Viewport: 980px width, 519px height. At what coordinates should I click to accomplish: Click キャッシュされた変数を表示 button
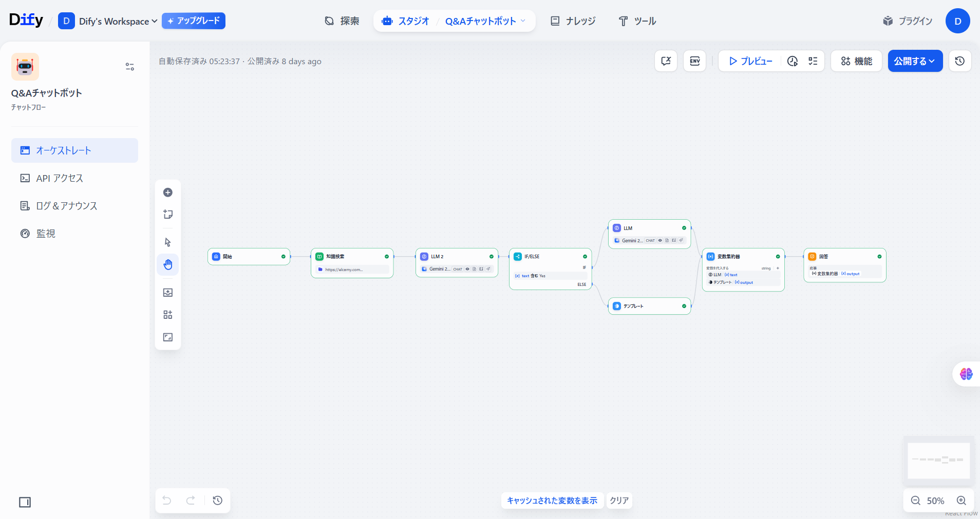click(x=552, y=501)
